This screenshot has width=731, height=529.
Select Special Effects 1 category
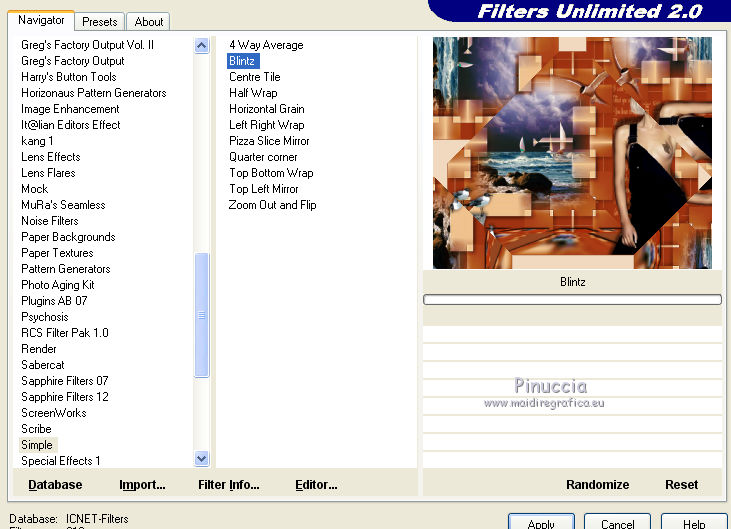click(x=61, y=461)
